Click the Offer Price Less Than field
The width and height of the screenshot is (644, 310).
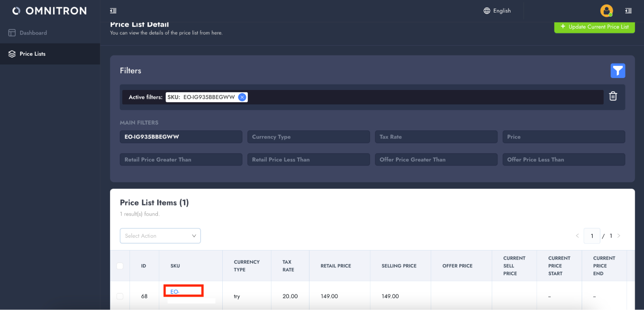pyautogui.click(x=563, y=160)
